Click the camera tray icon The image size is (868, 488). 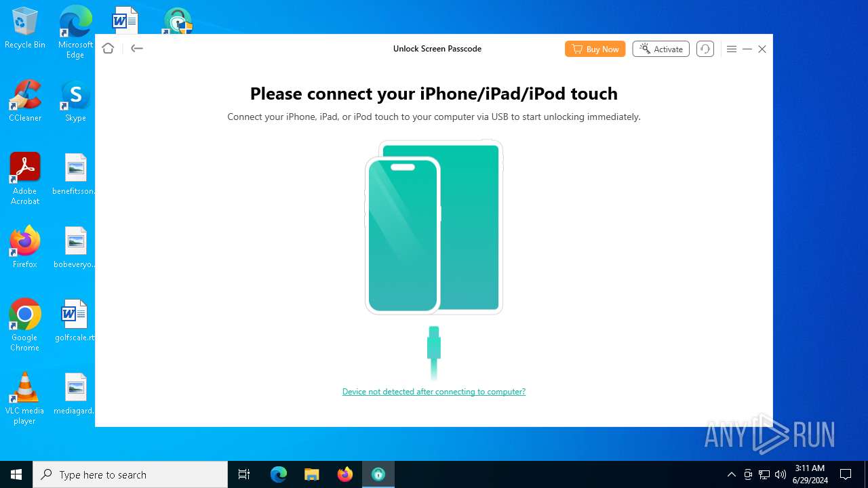tap(748, 474)
